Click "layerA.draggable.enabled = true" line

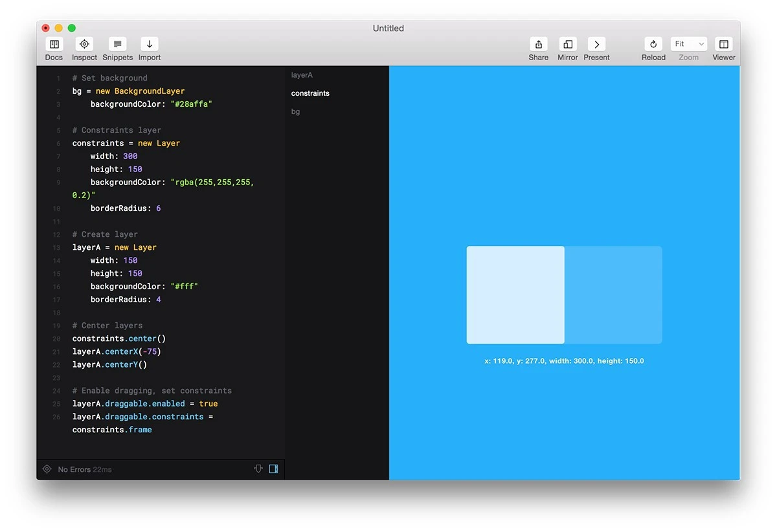tap(145, 403)
